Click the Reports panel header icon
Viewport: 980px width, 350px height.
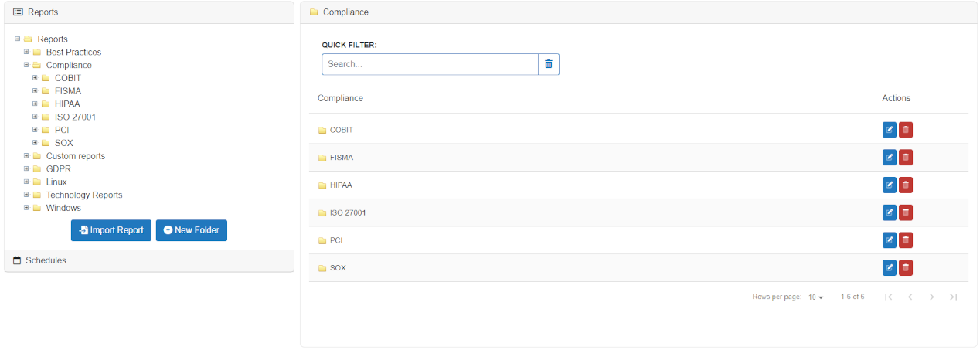[19, 12]
